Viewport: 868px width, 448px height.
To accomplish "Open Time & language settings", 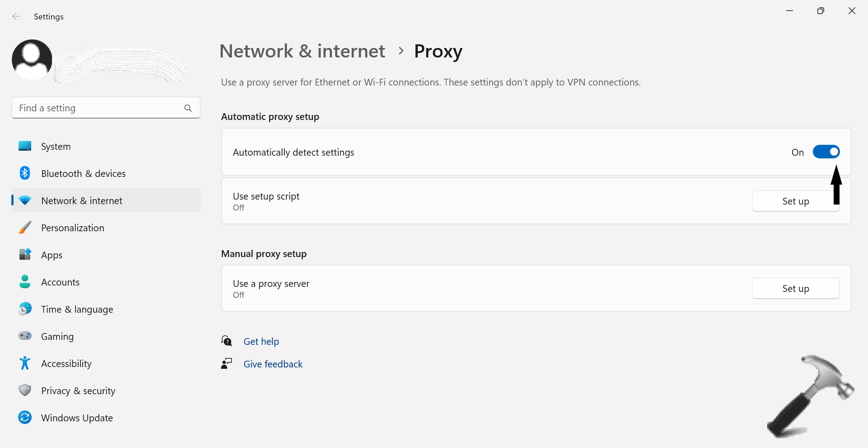I will (x=77, y=310).
